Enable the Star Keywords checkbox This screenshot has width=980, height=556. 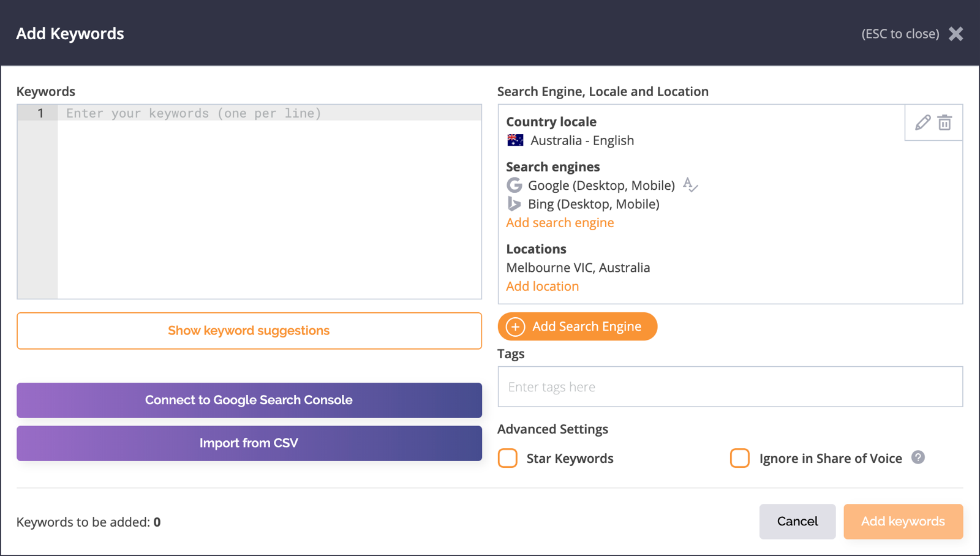click(x=508, y=458)
